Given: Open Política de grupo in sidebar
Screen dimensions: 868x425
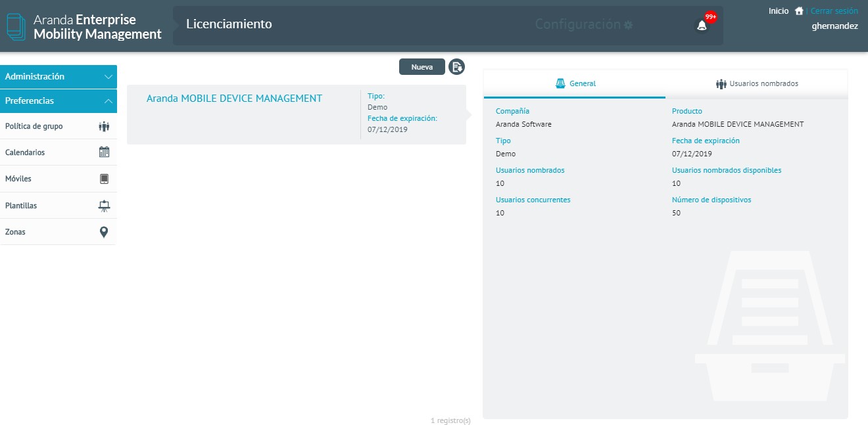Looking at the screenshot, I should tap(59, 126).
